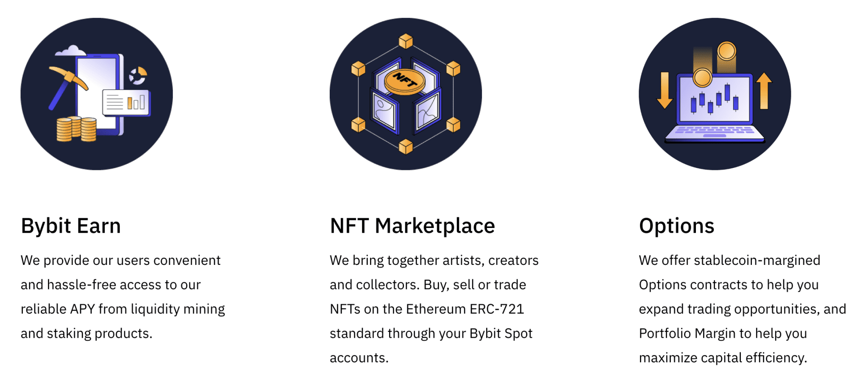The image size is (868, 392).
Task: Click the NFT Marketplace description paragraph
Action: pos(434,309)
